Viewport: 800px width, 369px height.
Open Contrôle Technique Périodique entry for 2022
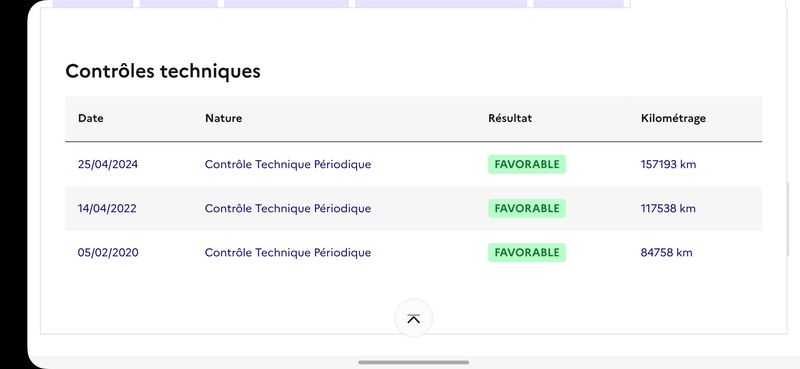(x=288, y=208)
